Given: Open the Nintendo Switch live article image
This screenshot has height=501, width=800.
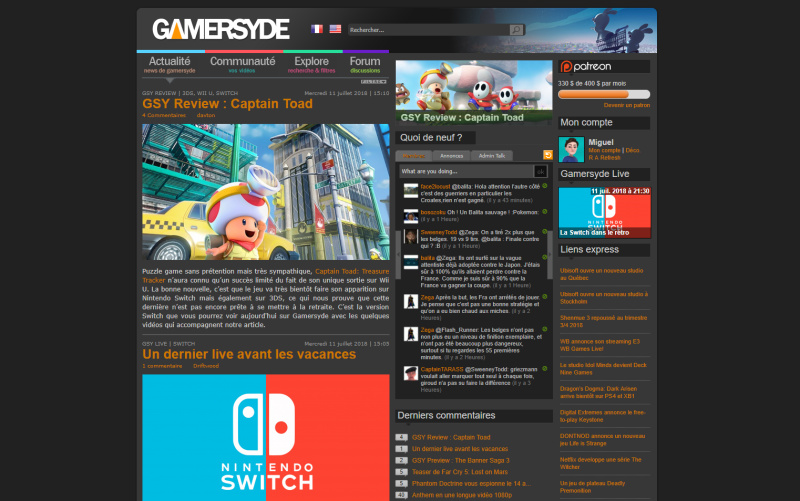Looking at the screenshot, I should (x=266, y=438).
